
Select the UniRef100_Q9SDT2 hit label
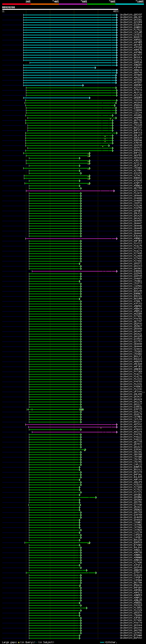pyautogui.click(x=131, y=263)
